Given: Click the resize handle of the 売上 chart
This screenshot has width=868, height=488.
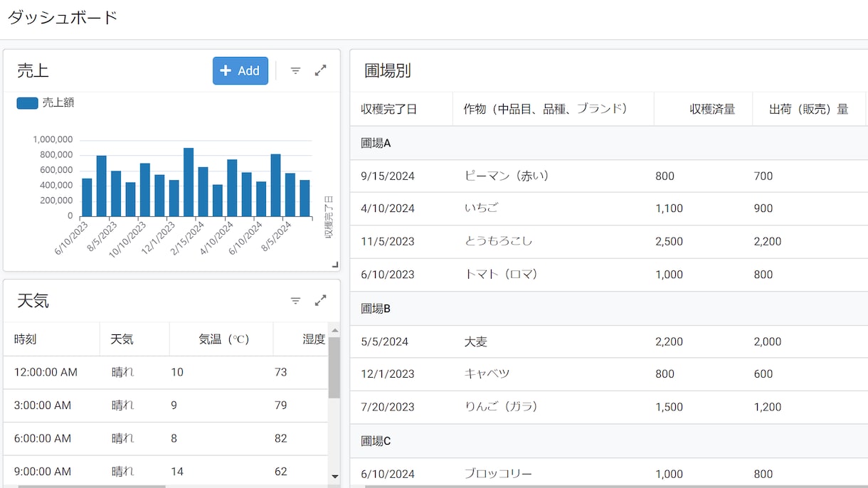Looking at the screenshot, I should point(335,265).
